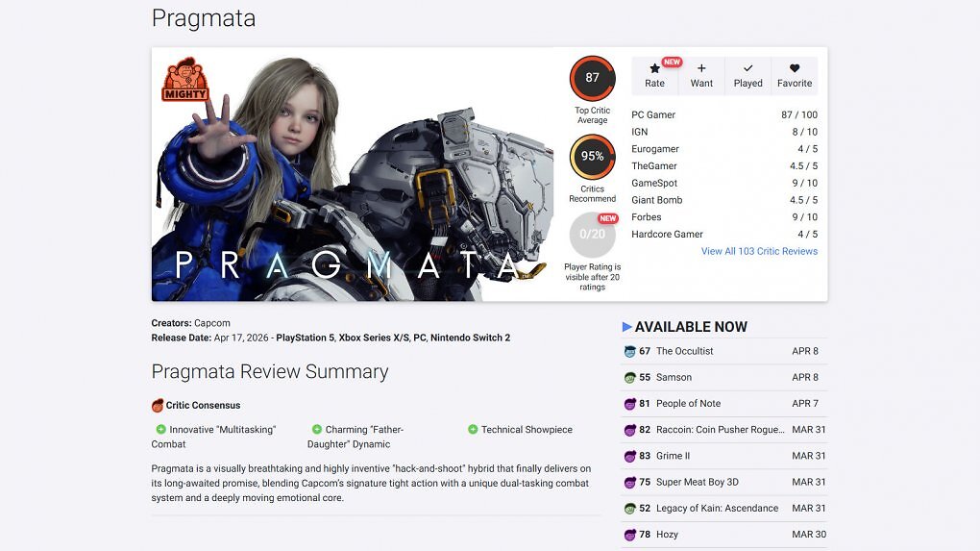Open TheGamer review
The height and width of the screenshot is (551, 980).
pyautogui.click(x=653, y=165)
